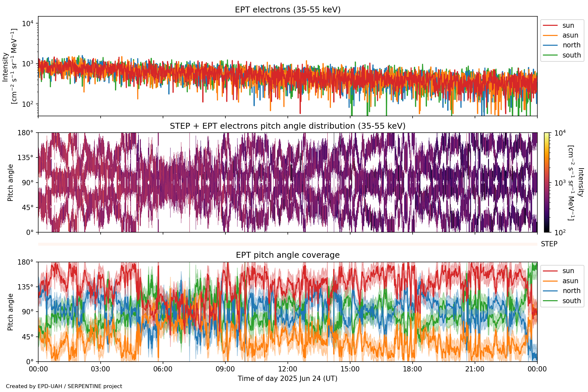The image size is (588, 392).
Task: Click the 18:00 time axis tick label
Action: [412, 369]
